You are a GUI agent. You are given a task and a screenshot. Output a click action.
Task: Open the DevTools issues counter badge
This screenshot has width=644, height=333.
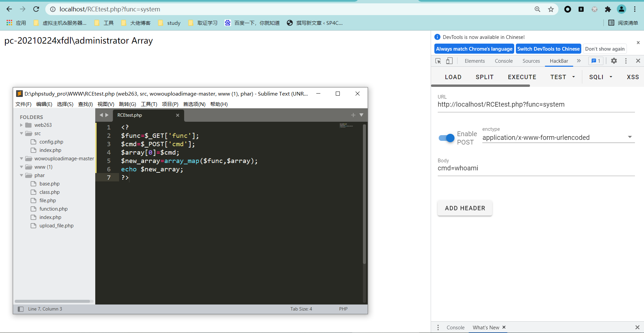tap(596, 61)
